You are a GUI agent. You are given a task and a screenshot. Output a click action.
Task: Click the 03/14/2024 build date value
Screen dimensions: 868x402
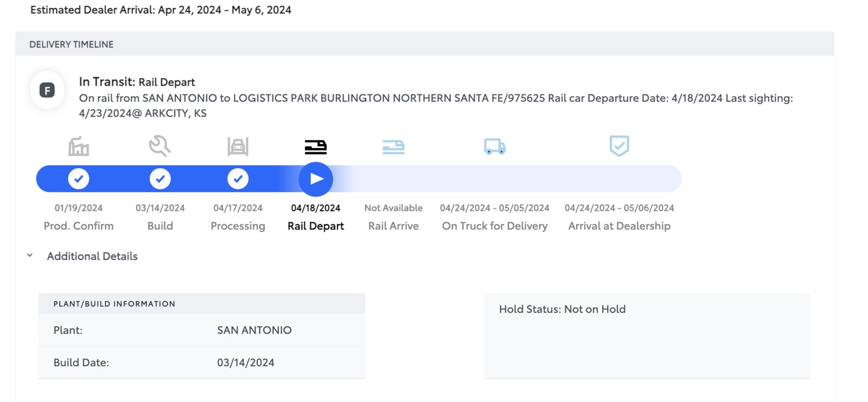coord(246,362)
